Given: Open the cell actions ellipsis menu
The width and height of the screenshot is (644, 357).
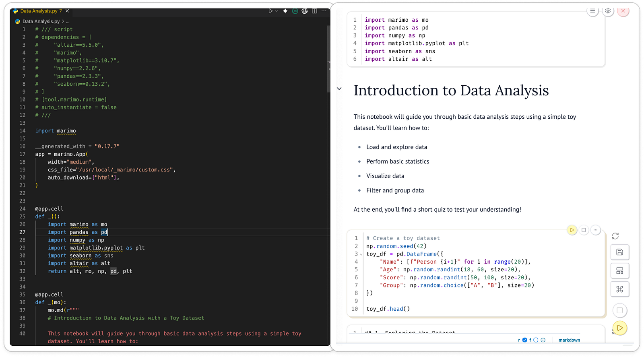Looking at the screenshot, I should pyautogui.click(x=595, y=230).
